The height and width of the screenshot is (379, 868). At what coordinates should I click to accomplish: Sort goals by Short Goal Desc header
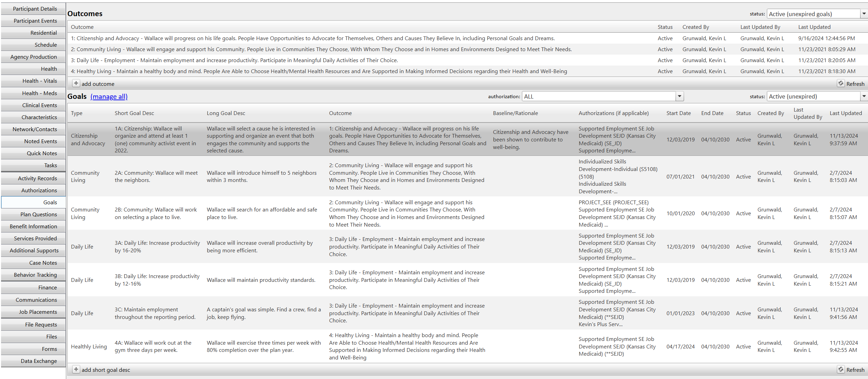[134, 113]
